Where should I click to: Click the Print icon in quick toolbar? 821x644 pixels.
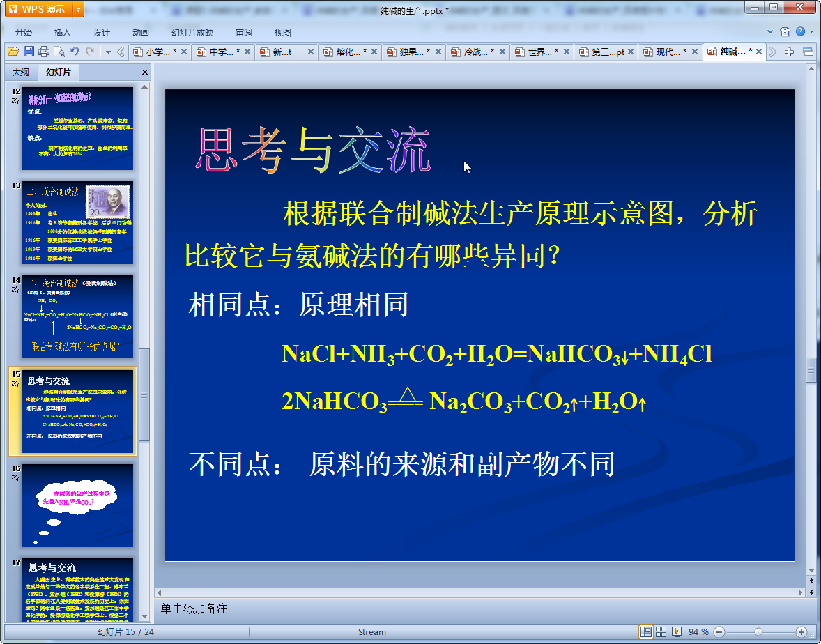44,52
